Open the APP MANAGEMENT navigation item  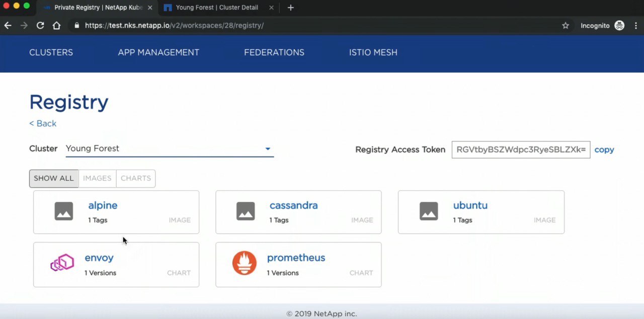point(158,52)
